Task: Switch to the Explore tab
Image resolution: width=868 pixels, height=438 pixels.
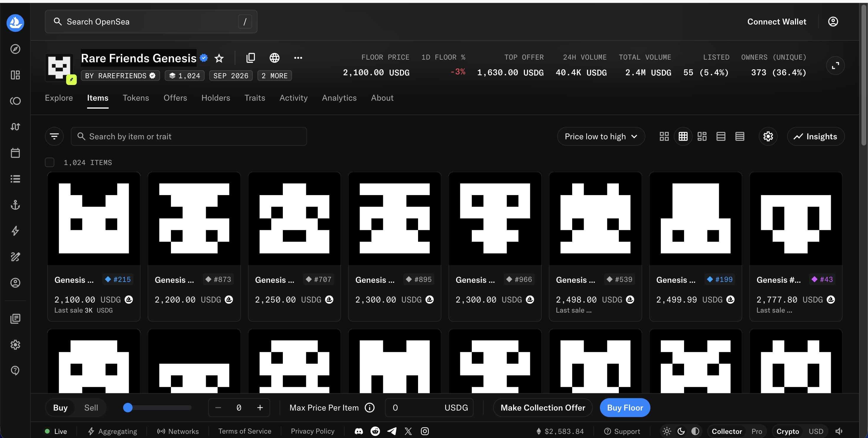Action: (59, 98)
